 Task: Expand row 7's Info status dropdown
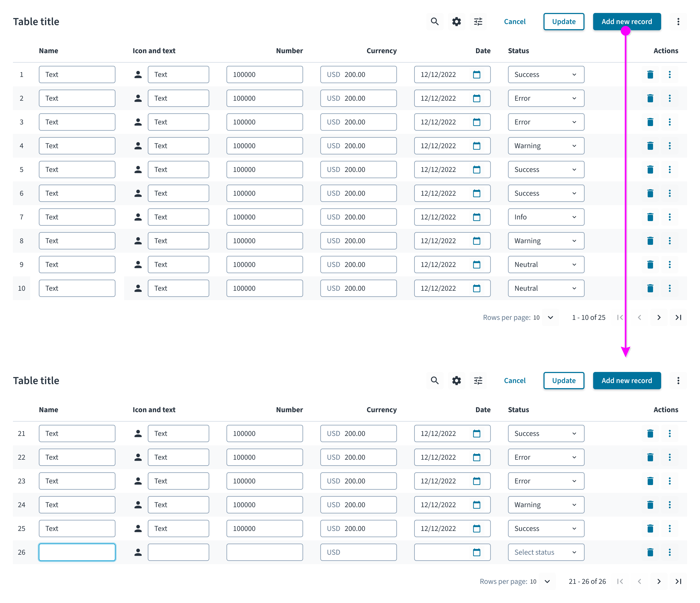546,217
